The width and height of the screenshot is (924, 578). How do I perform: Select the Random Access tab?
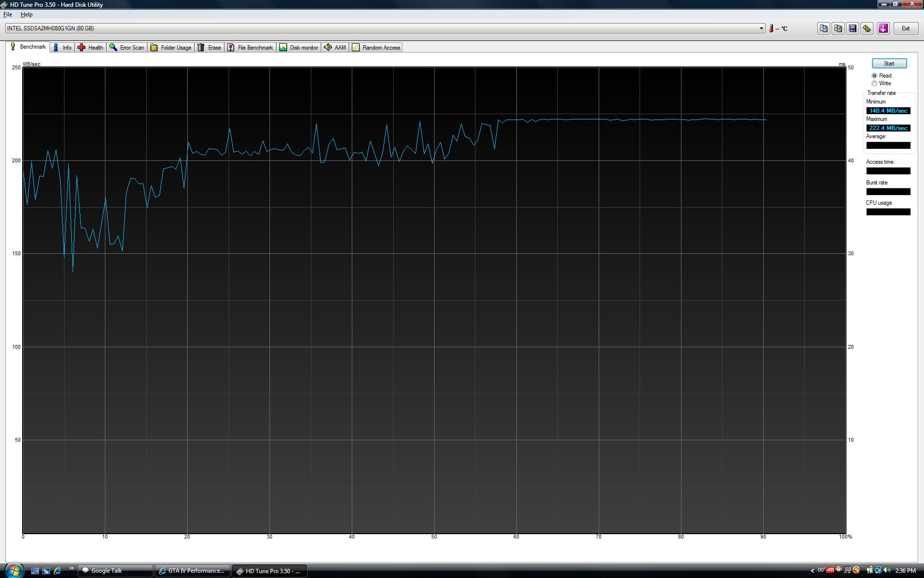coord(376,47)
